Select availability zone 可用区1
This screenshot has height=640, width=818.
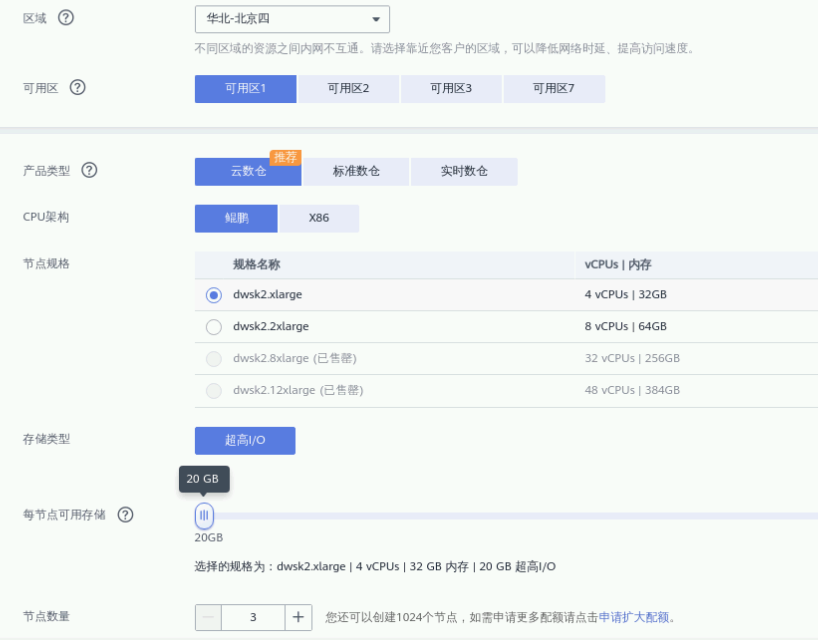[x=246, y=89]
